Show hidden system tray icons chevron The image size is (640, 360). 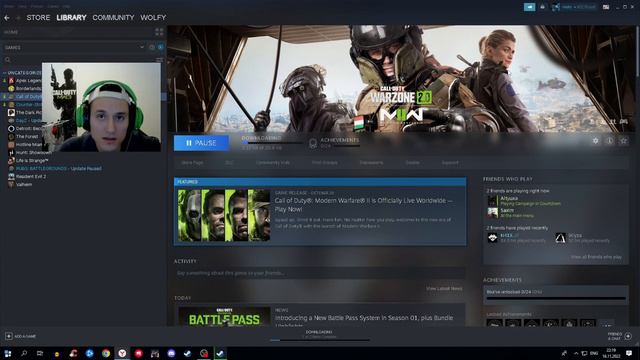576,353
